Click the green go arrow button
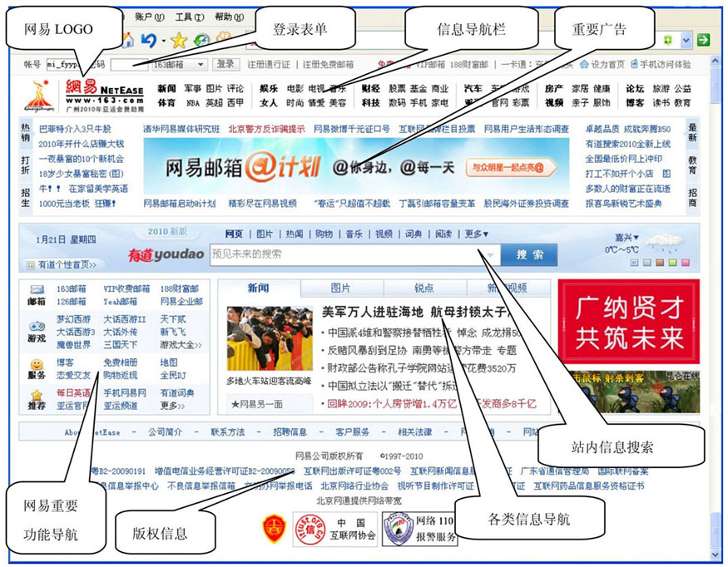This screenshot has height=567, width=728. tap(703, 40)
